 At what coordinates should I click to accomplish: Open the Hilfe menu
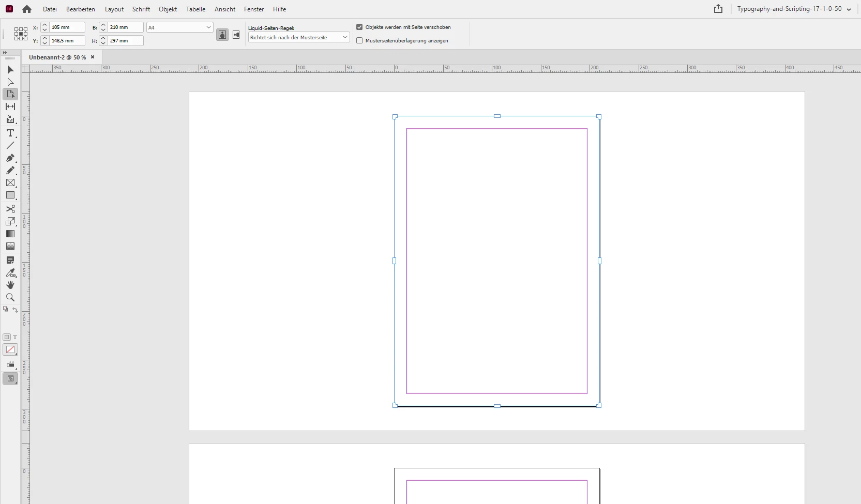point(280,9)
